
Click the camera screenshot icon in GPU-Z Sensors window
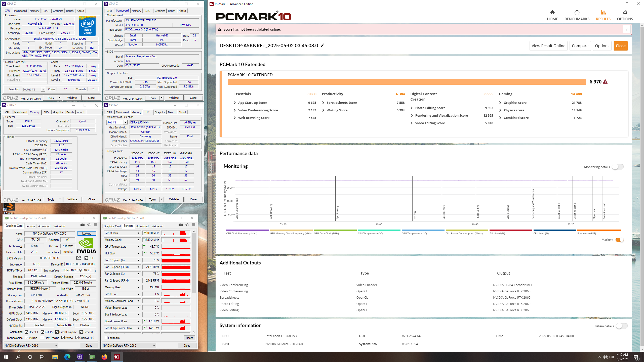tap(181, 225)
